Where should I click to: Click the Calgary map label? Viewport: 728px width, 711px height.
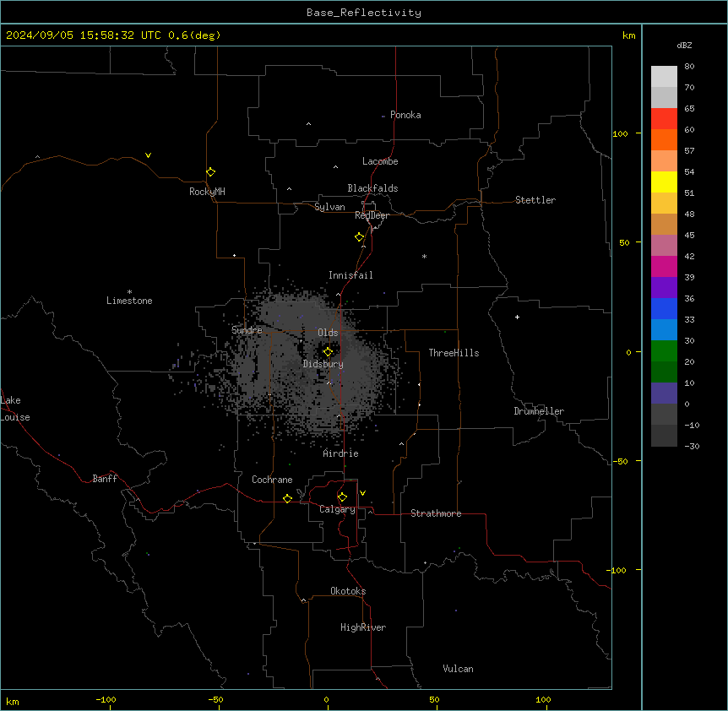(338, 509)
